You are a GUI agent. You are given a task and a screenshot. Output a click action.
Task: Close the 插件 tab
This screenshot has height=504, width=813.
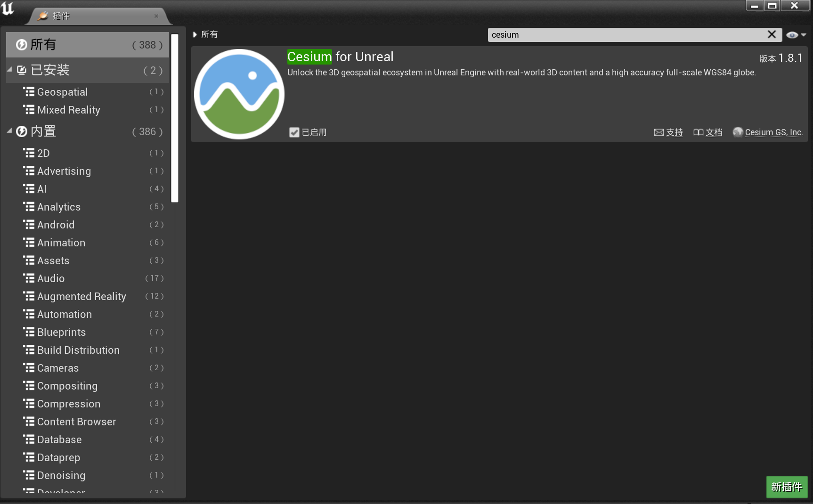156,16
